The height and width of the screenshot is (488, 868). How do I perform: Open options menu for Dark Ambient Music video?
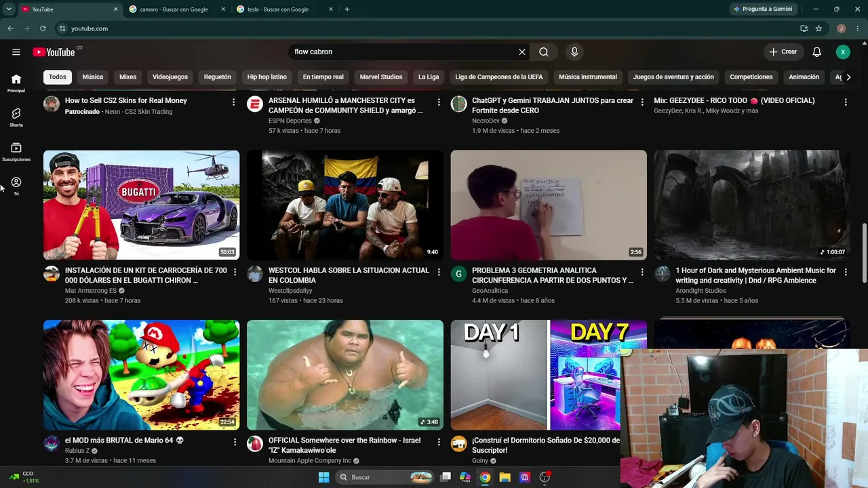coord(846,272)
